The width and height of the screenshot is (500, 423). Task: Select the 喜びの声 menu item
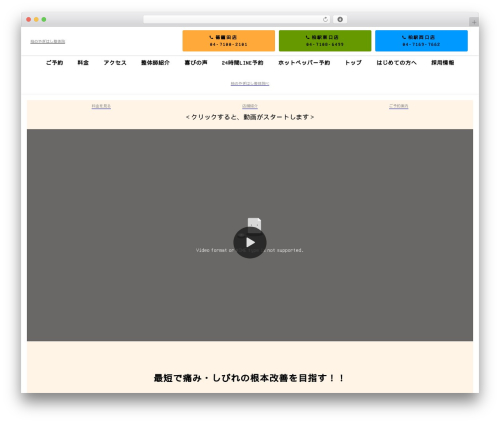click(196, 63)
